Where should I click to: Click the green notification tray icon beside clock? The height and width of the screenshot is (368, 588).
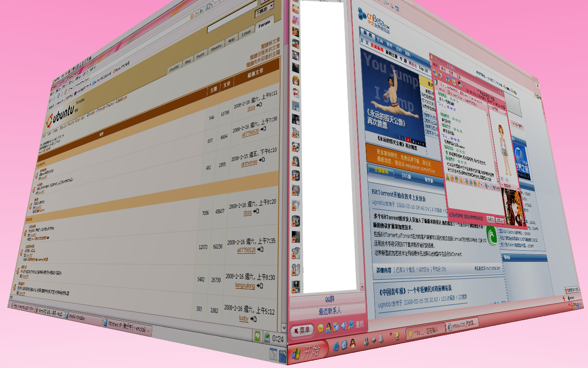(258, 336)
